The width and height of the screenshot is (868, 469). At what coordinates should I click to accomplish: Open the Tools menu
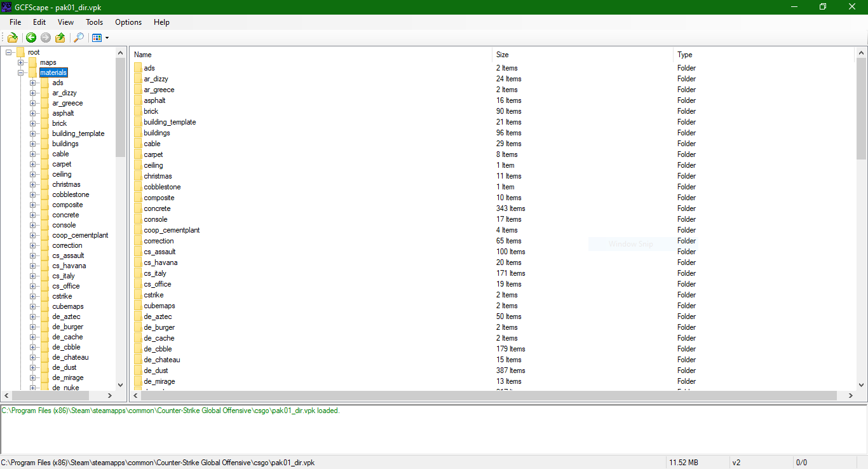(94, 22)
